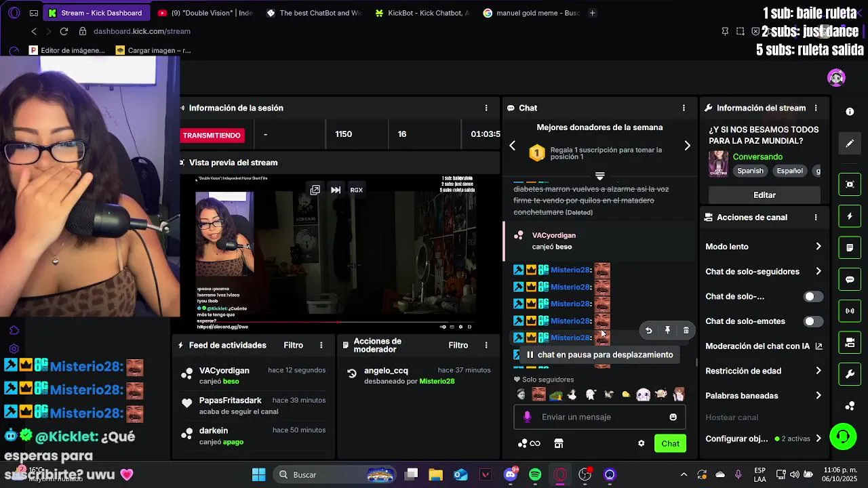The width and height of the screenshot is (868, 488).
Task: Show previous top donor with left arrow
Action: pyautogui.click(x=512, y=146)
